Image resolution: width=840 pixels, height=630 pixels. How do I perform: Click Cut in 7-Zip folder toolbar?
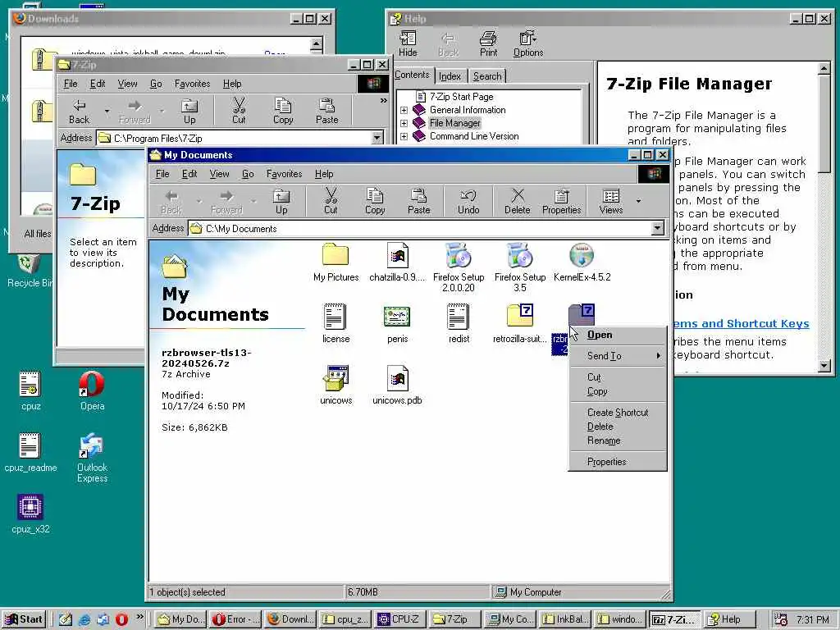[239, 112]
